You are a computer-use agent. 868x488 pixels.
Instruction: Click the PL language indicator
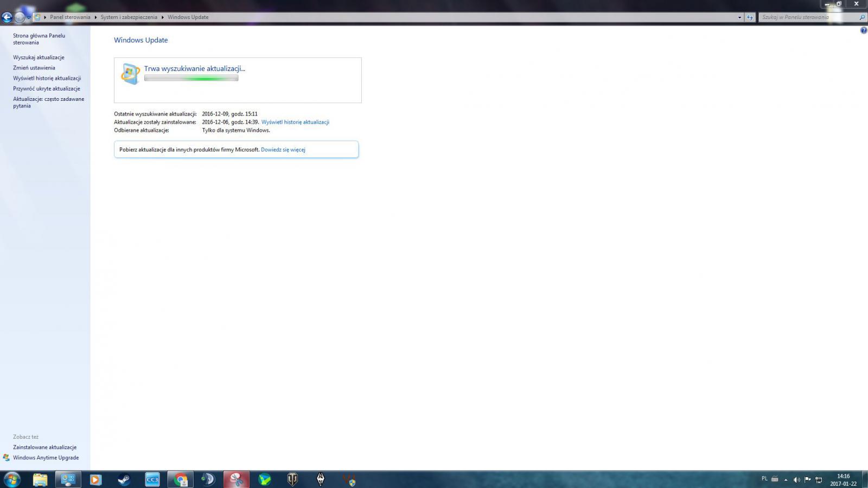(x=764, y=479)
